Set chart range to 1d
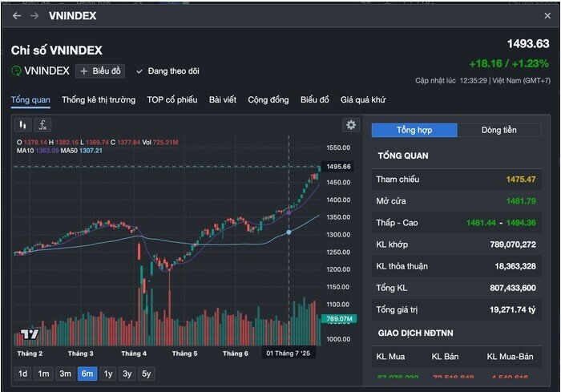The image size is (561, 392). 22,374
